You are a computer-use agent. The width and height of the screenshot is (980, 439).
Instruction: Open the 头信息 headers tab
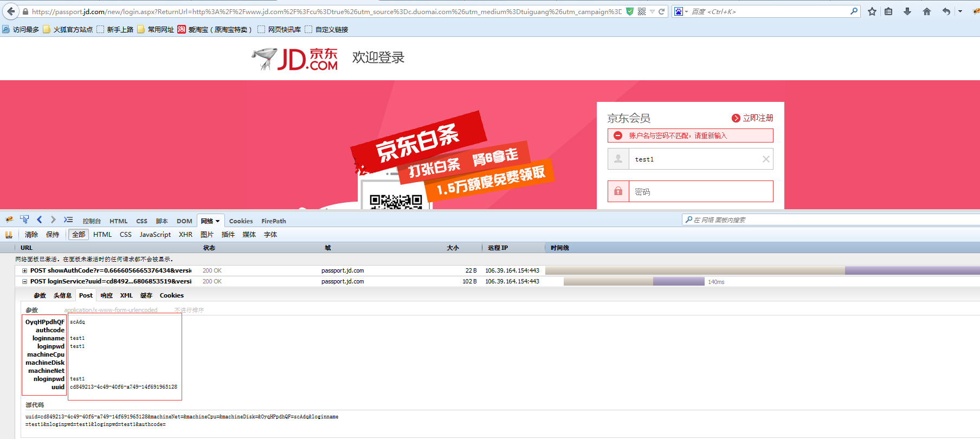coord(62,295)
